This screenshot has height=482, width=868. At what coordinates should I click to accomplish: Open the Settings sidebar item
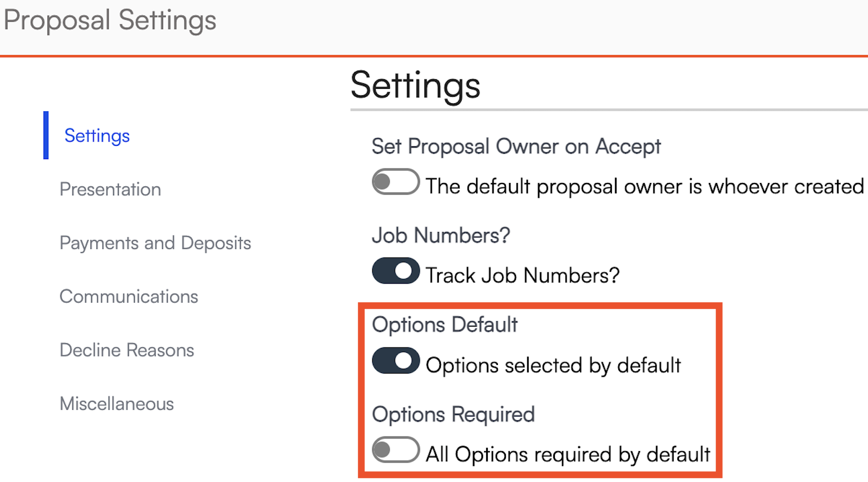click(x=97, y=136)
